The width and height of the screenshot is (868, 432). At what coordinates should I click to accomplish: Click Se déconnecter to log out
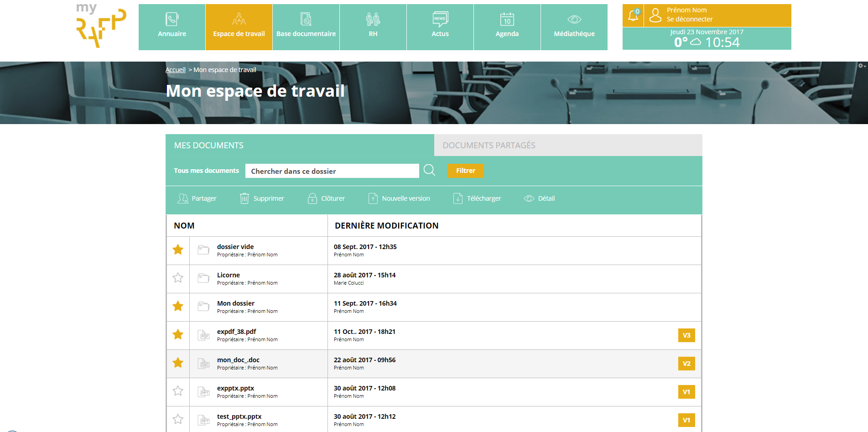click(x=689, y=19)
